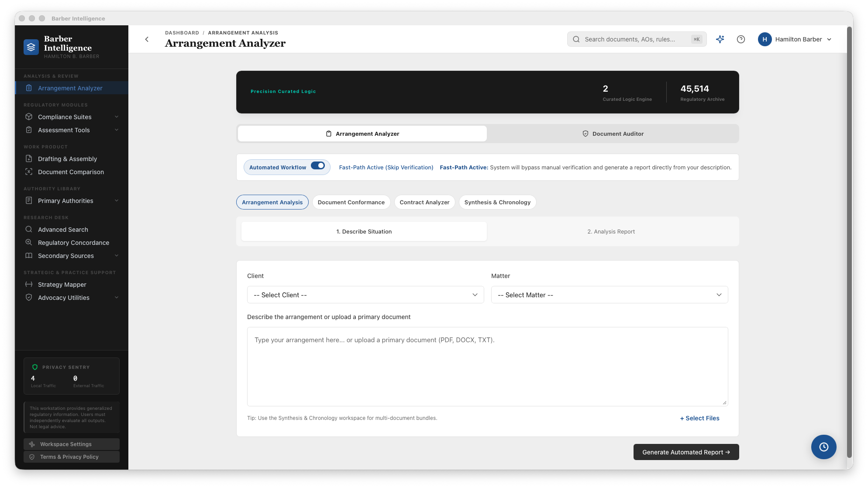
Task: Click Fast-Path Active (Skip Verification) text
Action: [x=386, y=167]
